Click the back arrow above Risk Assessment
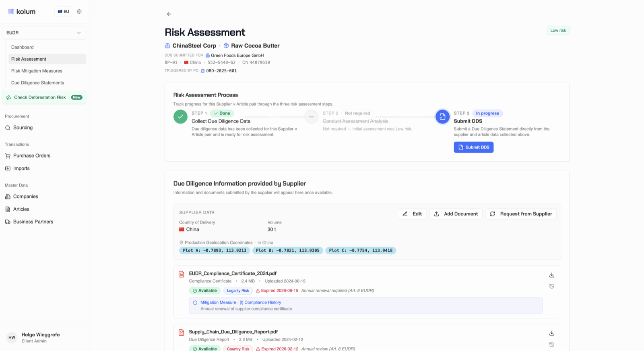The image size is (644, 351). point(169,14)
